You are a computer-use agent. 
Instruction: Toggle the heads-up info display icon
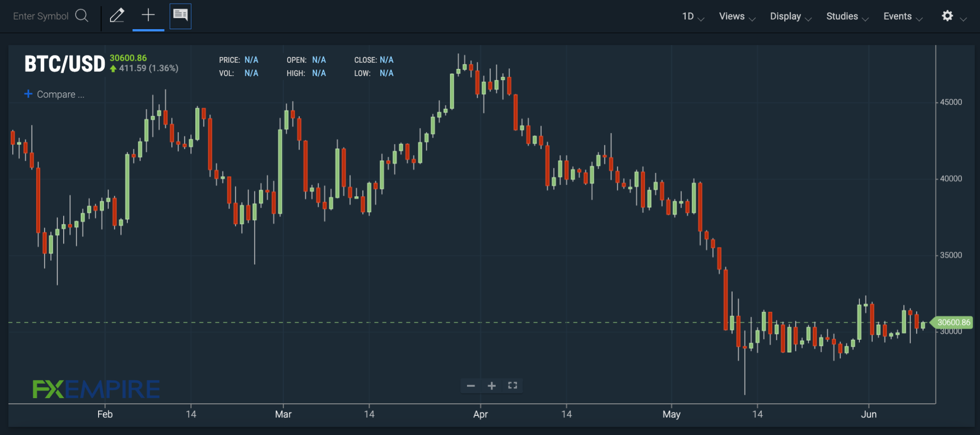click(180, 16)
